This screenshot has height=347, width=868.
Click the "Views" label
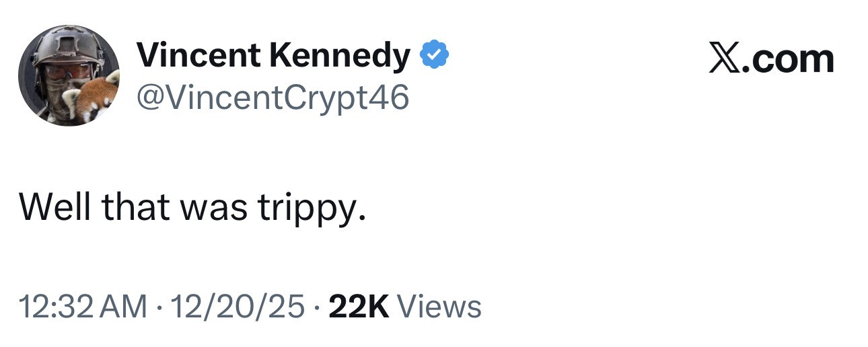coord(440,307)
